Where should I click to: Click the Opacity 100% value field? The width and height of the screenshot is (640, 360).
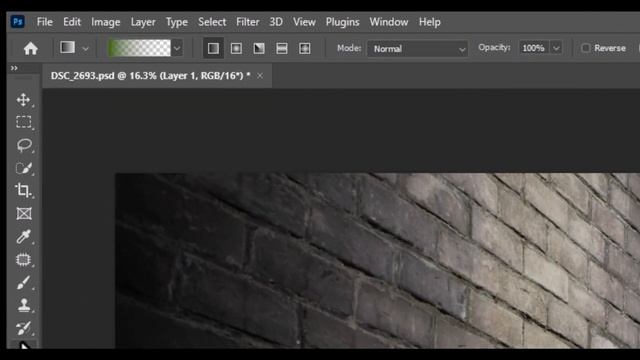click(x=533, y=48)
